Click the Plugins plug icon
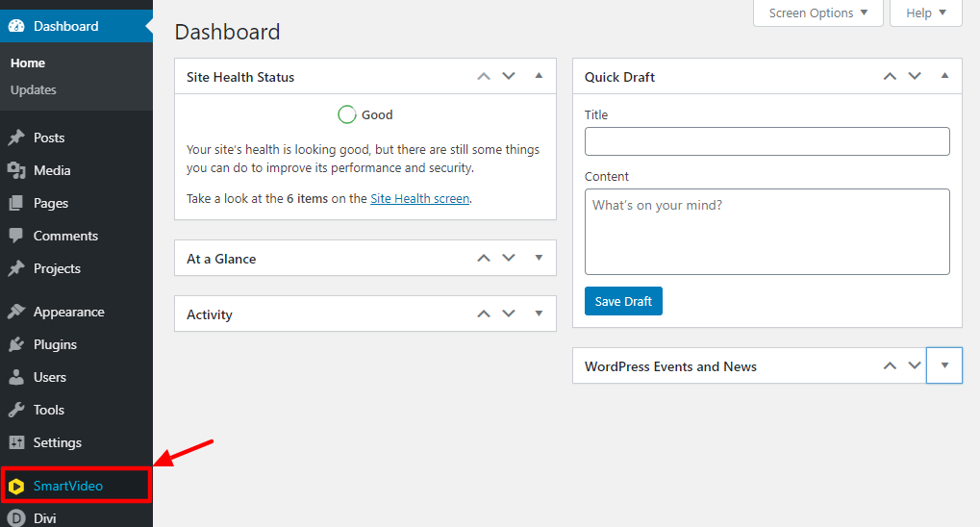The height and width of the screenshot is (527, 980). coord(16,344)
